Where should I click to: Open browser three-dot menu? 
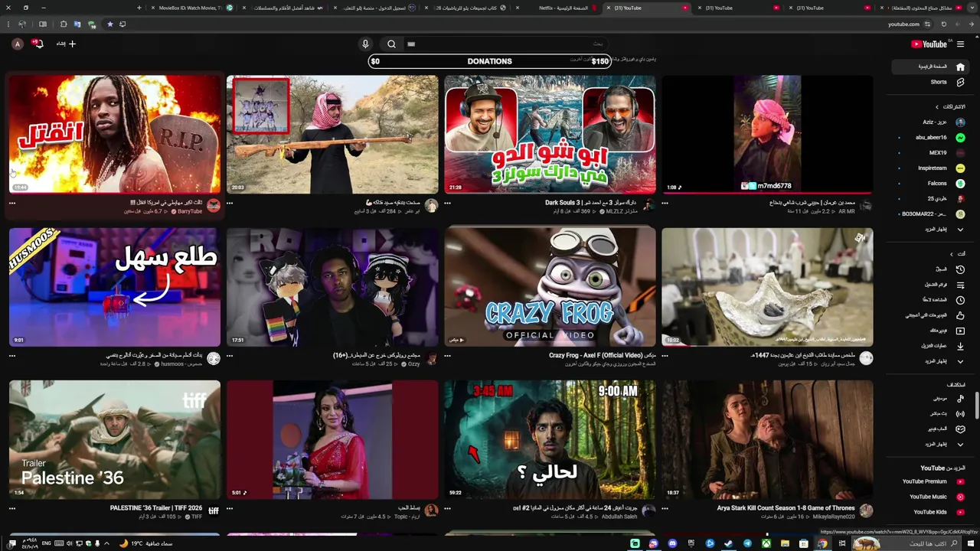(7, 24)
